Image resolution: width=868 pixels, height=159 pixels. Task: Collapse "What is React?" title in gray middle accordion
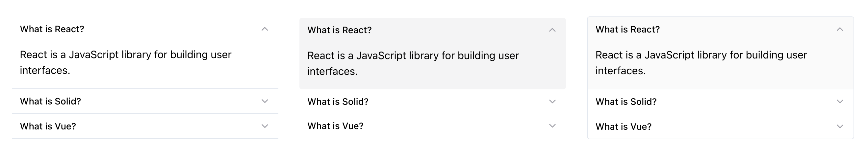click(x=340, y=30)
